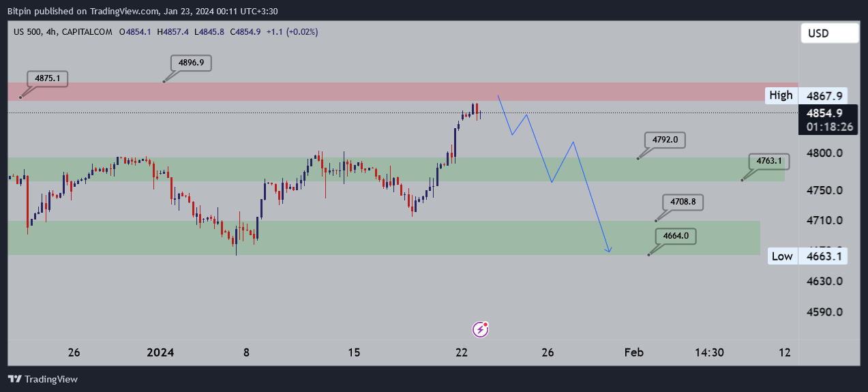Select the 4896.9 callout marker
The height and width of the screenshot is (392, 868).
click(191, 63)
